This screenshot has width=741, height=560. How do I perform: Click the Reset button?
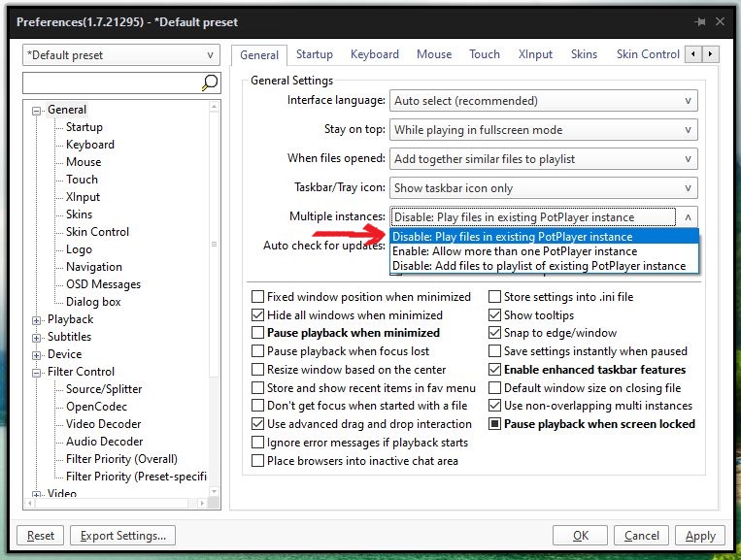[x=41, y=536]
